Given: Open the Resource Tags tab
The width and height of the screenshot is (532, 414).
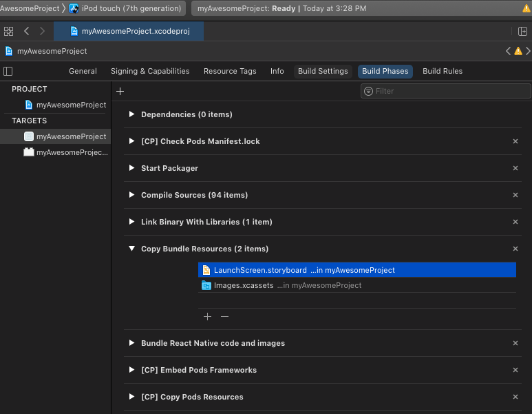Looking at the screenshot, I should tap(230, 72).
